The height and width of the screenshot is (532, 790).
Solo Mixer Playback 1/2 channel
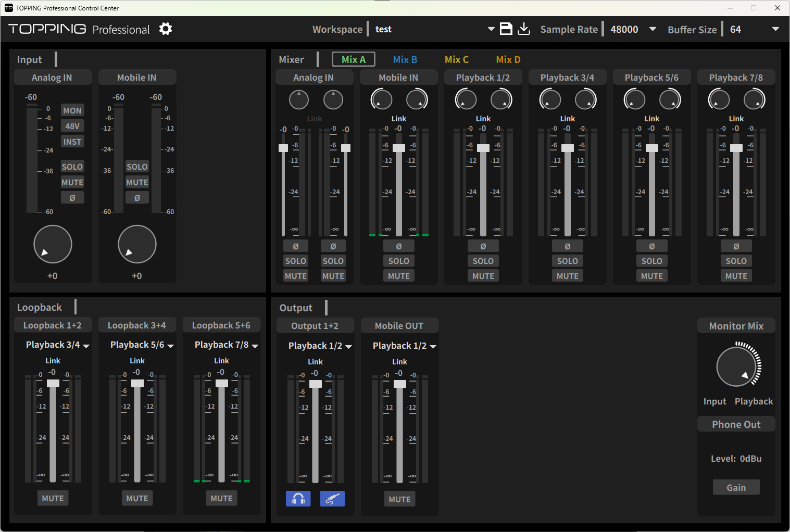tap(483, 261)
